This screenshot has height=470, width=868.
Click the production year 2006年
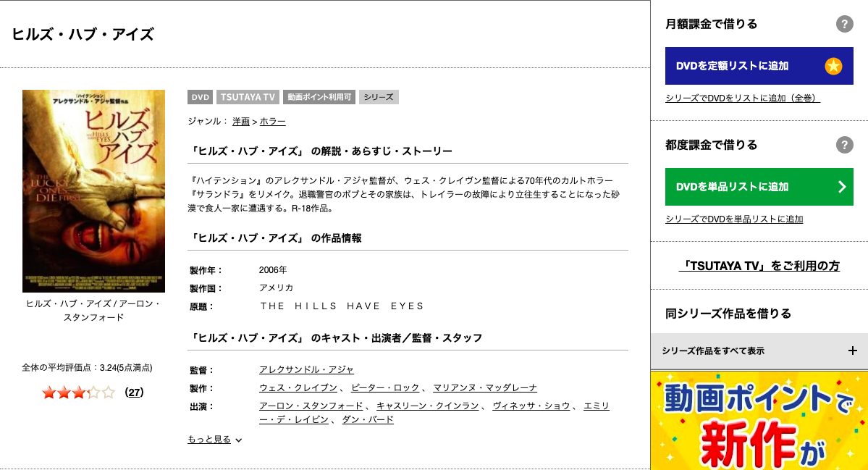(273, 270)
